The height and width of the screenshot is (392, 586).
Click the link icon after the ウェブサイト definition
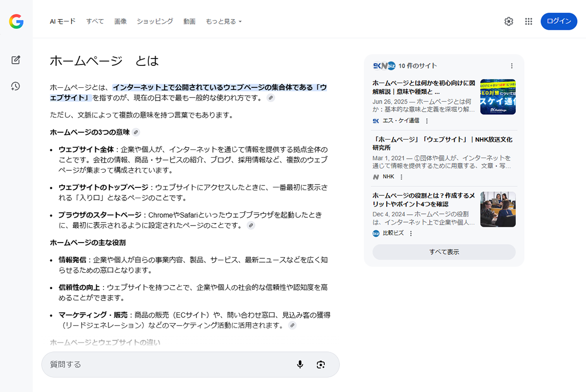[x=271, y=98]
